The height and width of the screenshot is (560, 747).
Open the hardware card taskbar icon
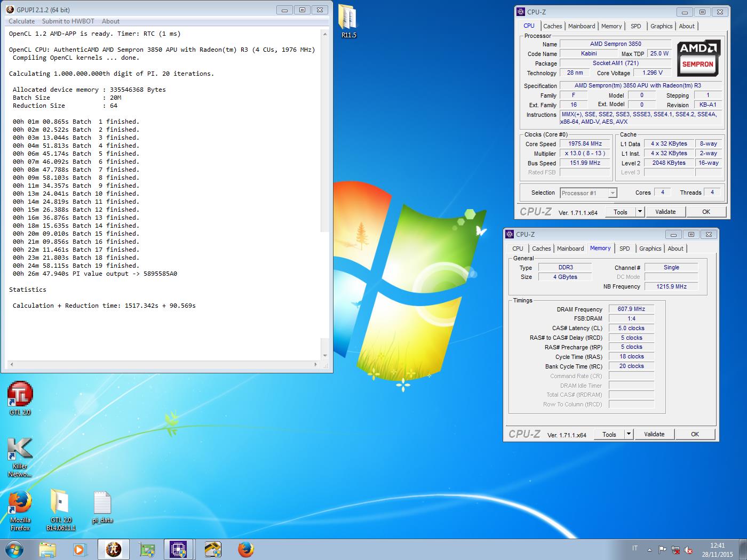tap(147, 549)
